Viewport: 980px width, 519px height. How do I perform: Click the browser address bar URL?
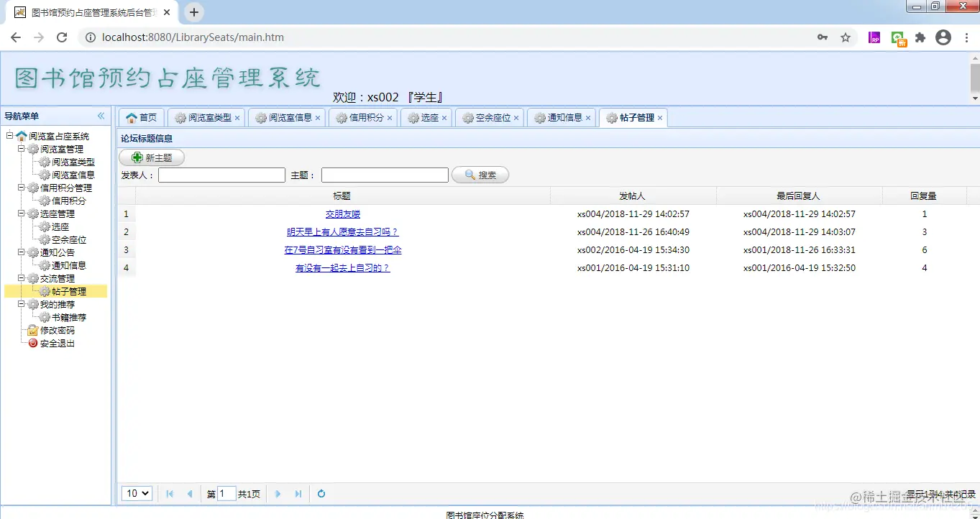coord(193,37)
